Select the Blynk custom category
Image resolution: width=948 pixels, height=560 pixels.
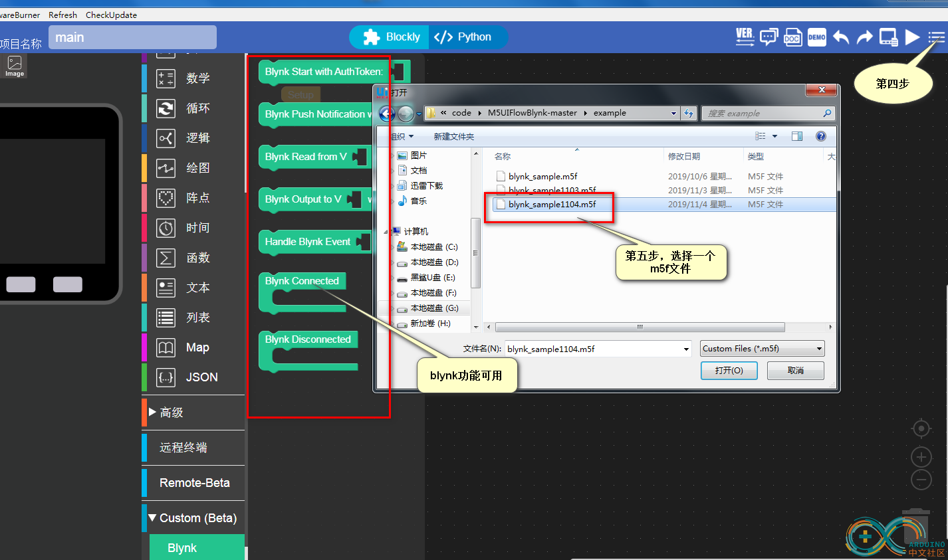(197, 548)
